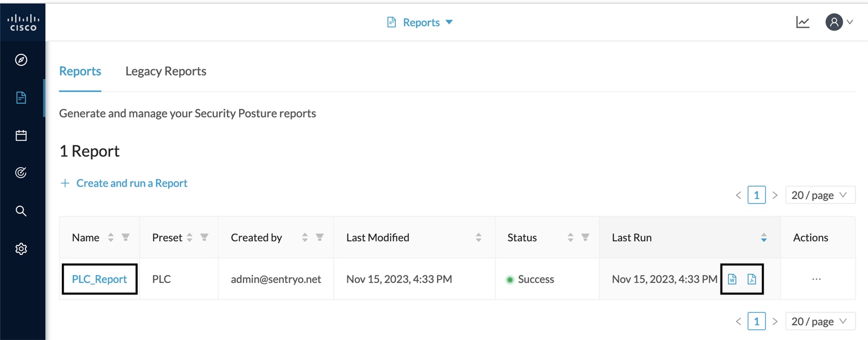Open the user account menu

click(x=839, y=22)
